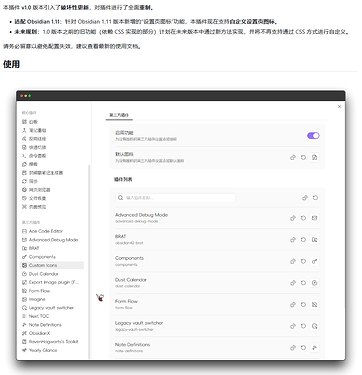Reset the Note Definitions icon
Screen dimensions: 362x375
[303, 348]
